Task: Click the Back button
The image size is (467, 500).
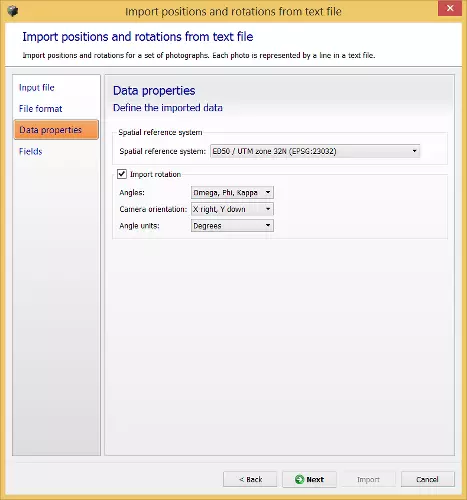Action: 250,479
